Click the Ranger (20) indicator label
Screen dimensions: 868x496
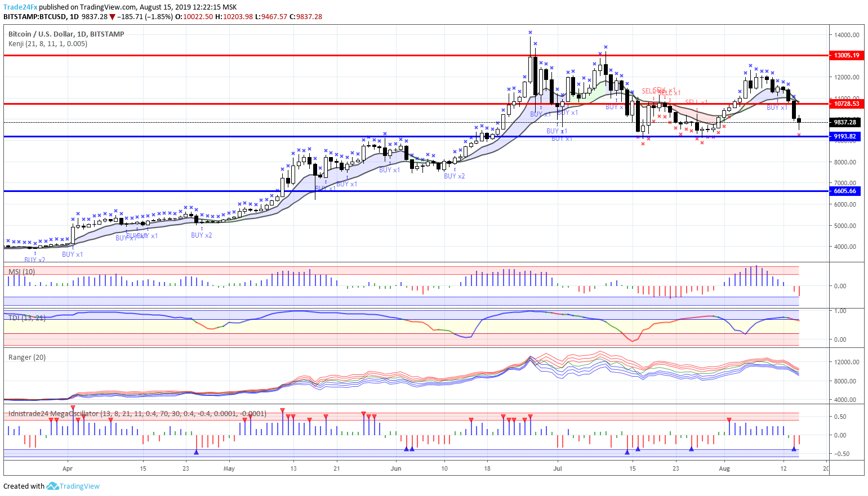pos(27,357)
